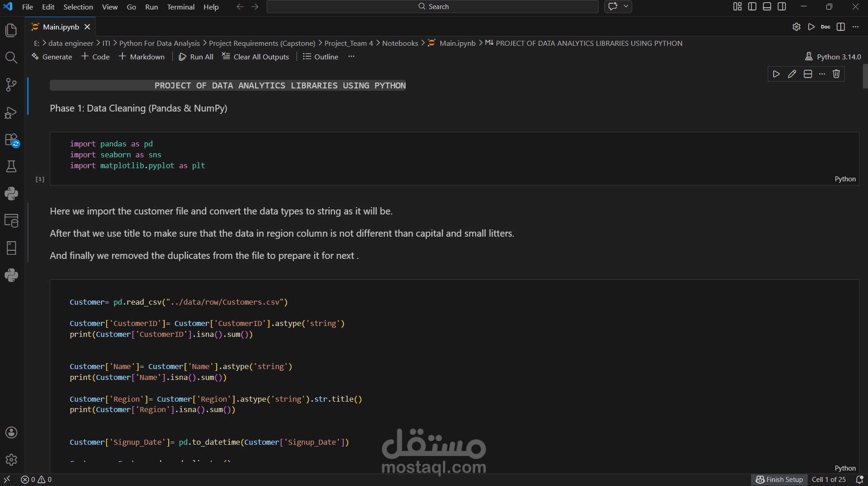
Task: Open the Selection menu
Action: [x=78, y=7]
